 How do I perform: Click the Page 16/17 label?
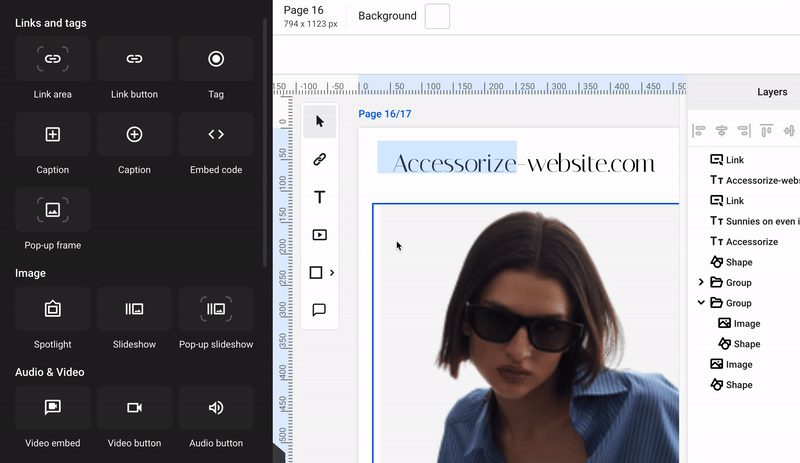[385, 114]
